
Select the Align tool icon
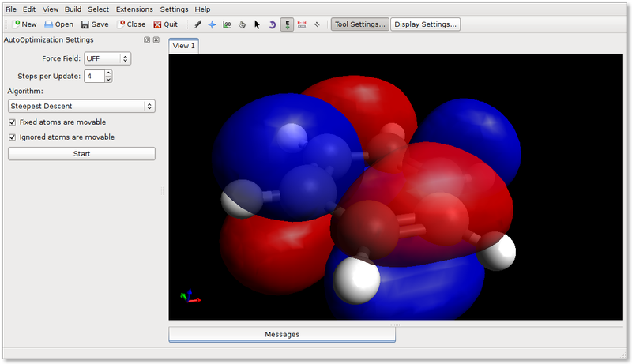[317, 24]
